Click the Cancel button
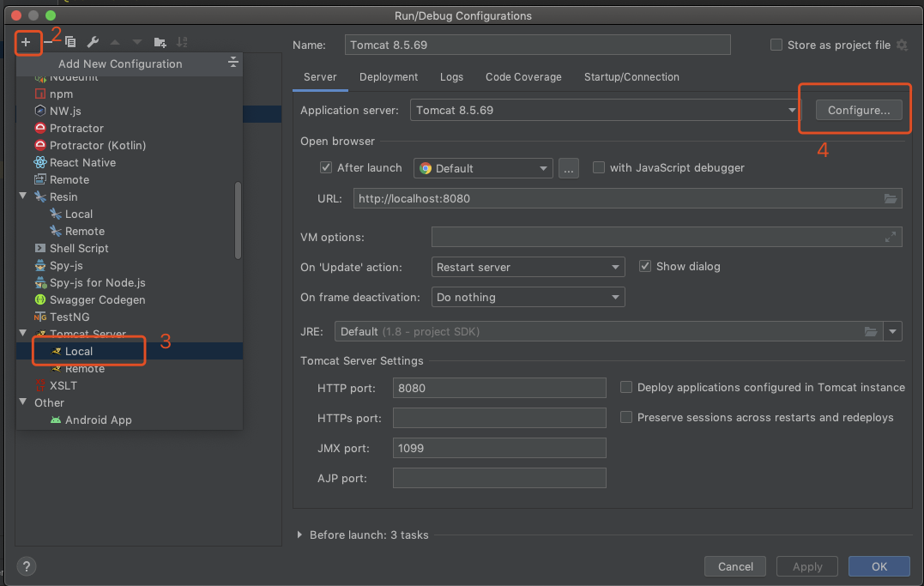The width and height of the screenshot is (924, 586). coord(735,566)
